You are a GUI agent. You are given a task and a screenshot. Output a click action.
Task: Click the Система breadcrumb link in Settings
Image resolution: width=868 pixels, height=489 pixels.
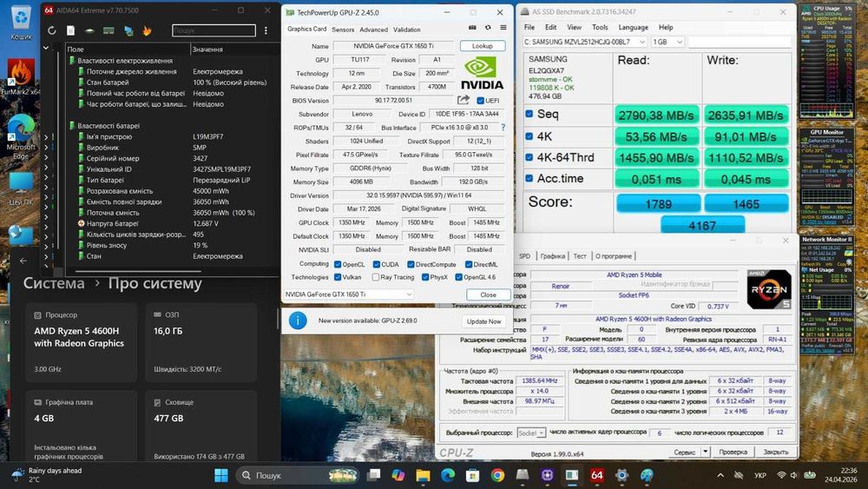pyautogui.click(x=54, y=283)
